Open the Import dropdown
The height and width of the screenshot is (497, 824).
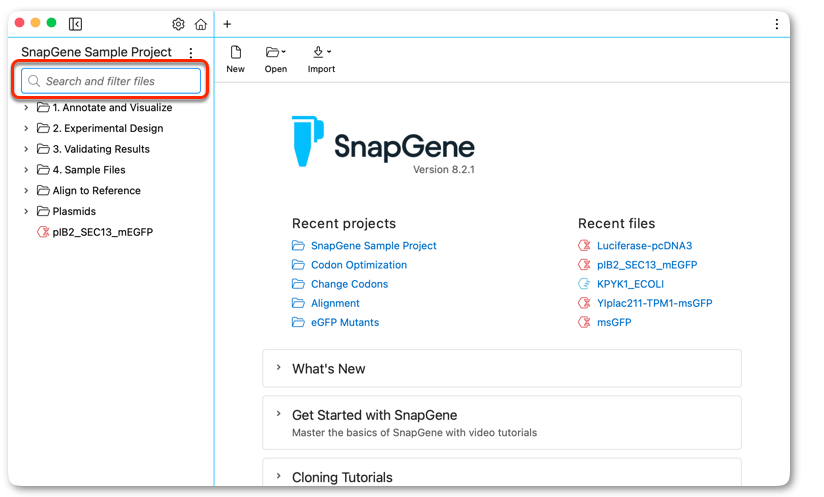(x=321, y=59)
